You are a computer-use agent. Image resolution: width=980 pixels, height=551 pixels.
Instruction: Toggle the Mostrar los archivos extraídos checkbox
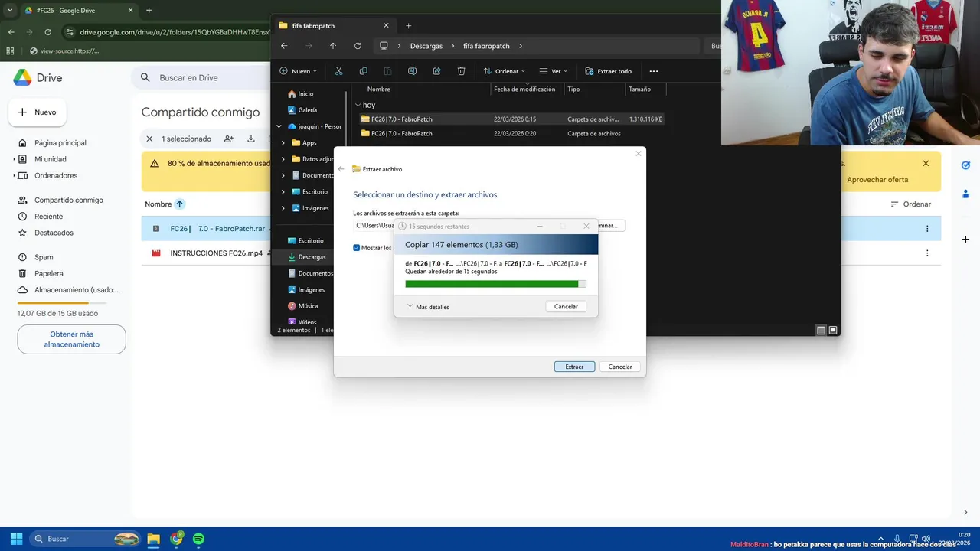coord(357,247)
